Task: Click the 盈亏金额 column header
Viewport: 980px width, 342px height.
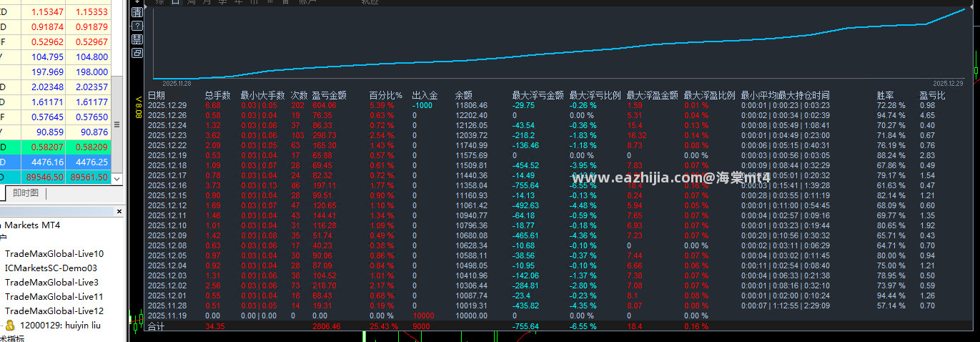Action: [x=330, y=95]
